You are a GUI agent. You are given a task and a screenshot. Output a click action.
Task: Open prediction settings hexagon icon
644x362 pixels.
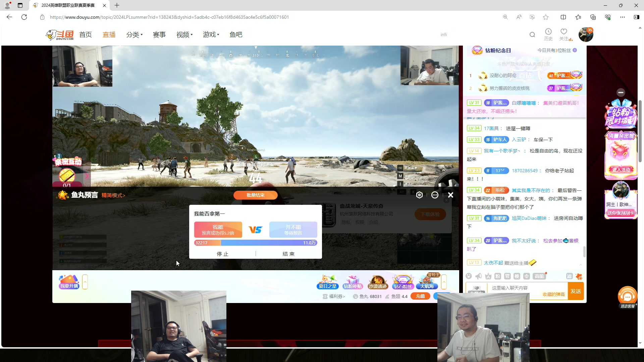click(x=419, y=195)
